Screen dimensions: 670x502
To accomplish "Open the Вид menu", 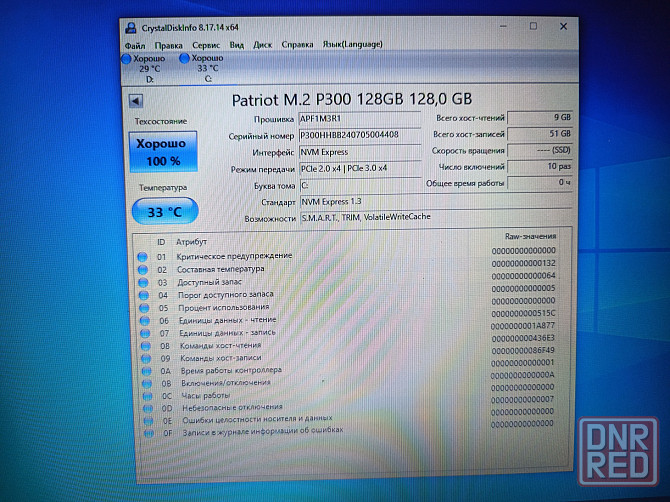I will coord(237,45).
